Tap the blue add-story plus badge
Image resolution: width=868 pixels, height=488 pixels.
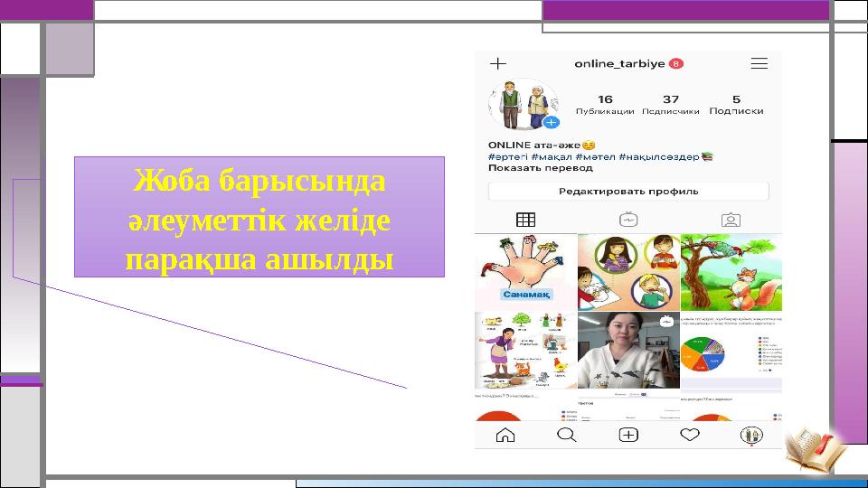pyautogui.click(x=551, y=122)
